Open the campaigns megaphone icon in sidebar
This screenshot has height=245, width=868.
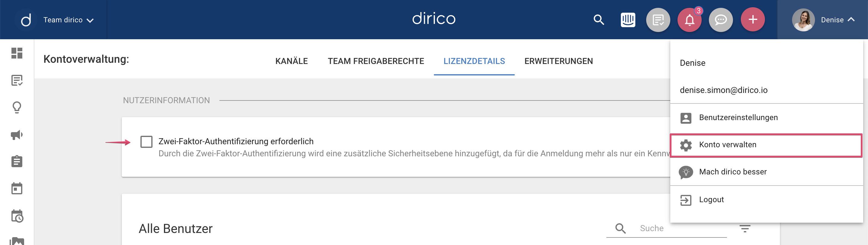tap(17, 135)
